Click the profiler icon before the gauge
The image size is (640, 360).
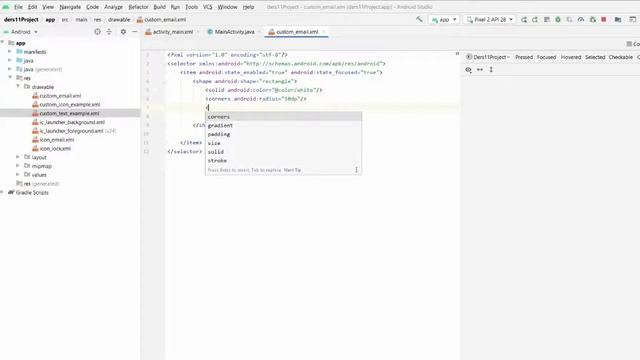click(x=569, y=20)
